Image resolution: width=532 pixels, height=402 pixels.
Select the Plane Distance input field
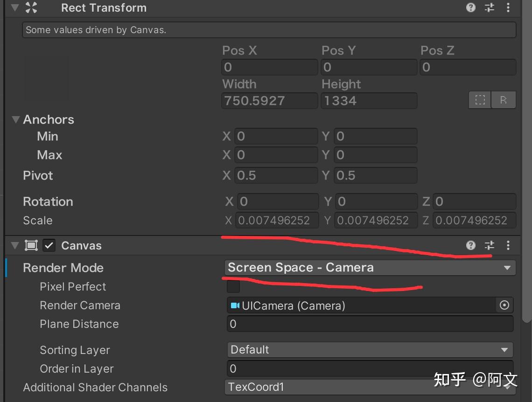(370, 324)
